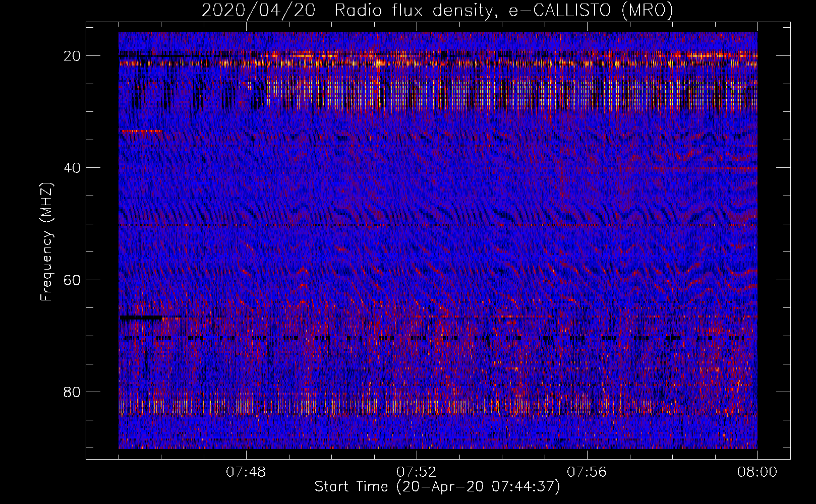Click the 08:00 time axis label
This screenshot has height=504, width=816.
757,472
